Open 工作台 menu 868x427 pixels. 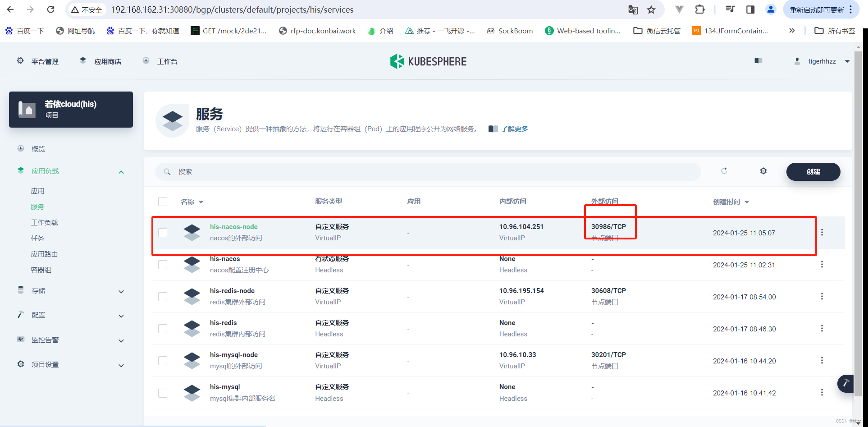tap(160, 61)
